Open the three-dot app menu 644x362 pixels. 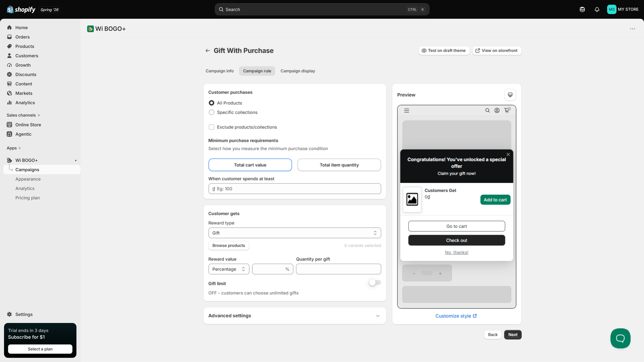[632, 29]
